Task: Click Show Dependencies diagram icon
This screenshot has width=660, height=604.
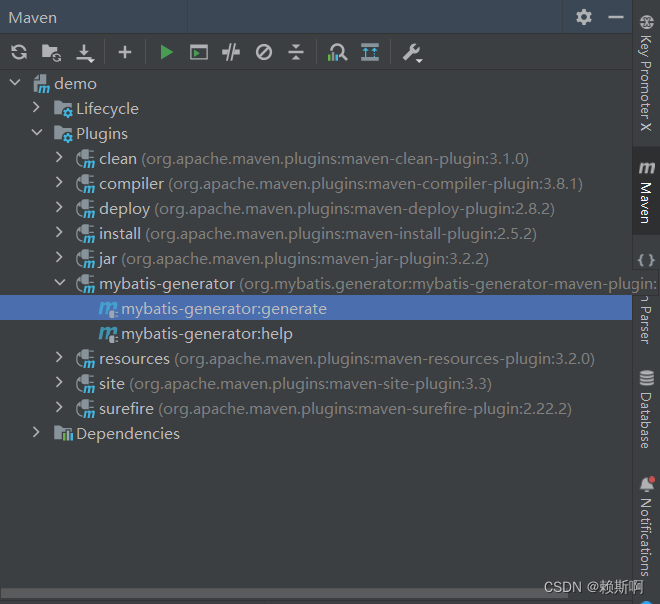Action: coord(370,52)
